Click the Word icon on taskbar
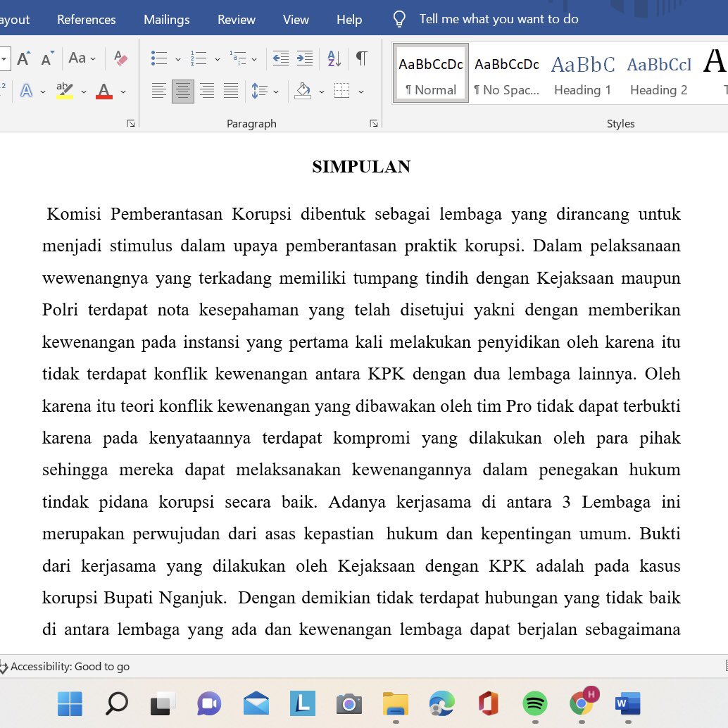Screen dimensions: 728x728 [x=628, y=703]
